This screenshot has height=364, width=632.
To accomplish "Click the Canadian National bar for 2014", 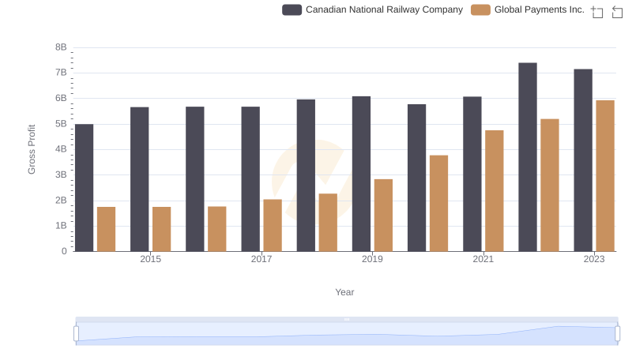I will 85,188.
